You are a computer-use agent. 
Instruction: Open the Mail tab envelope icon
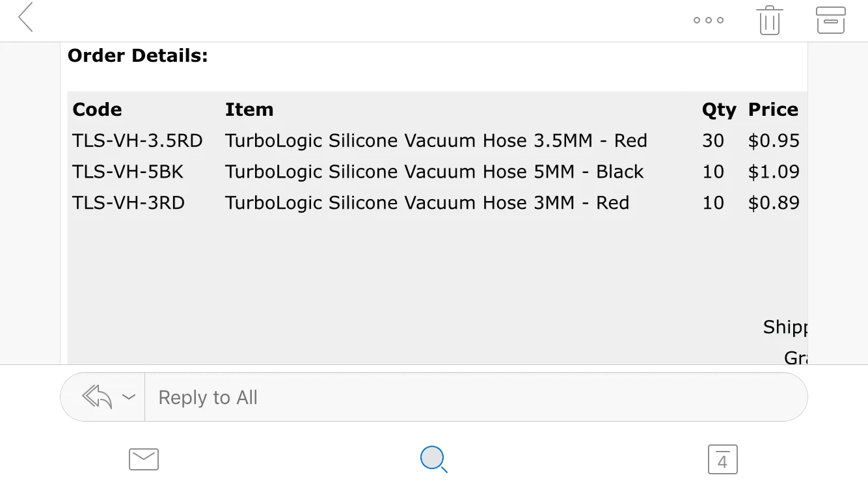144,459
